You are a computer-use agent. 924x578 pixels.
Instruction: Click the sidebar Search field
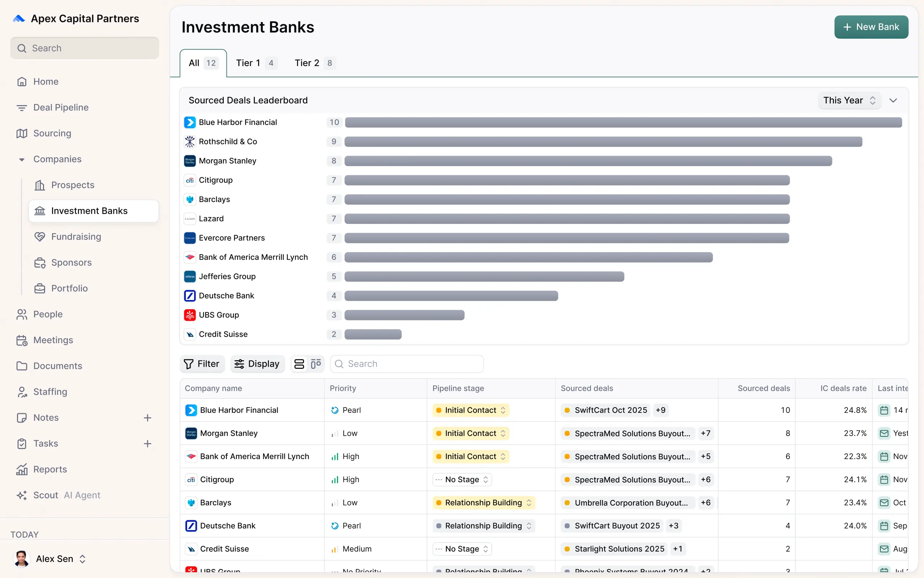point(85,48)
